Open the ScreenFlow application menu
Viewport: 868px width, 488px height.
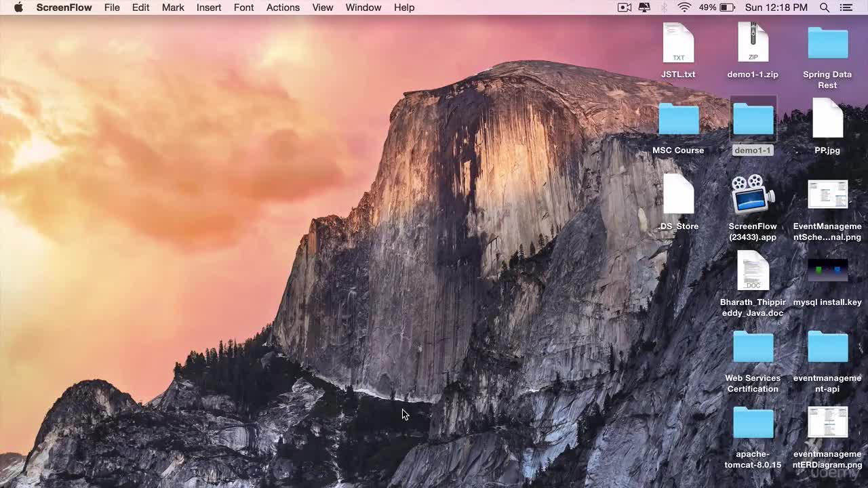tap(64, 7)
